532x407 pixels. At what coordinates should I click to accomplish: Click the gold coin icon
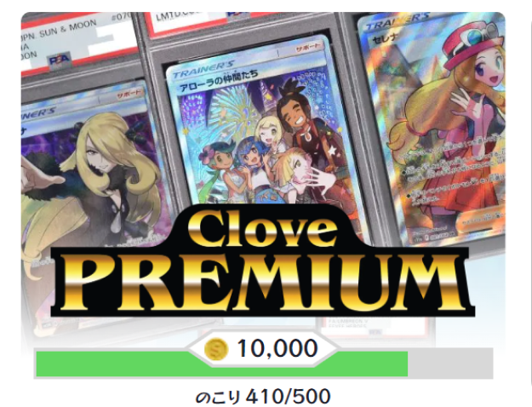pos(216,349)
